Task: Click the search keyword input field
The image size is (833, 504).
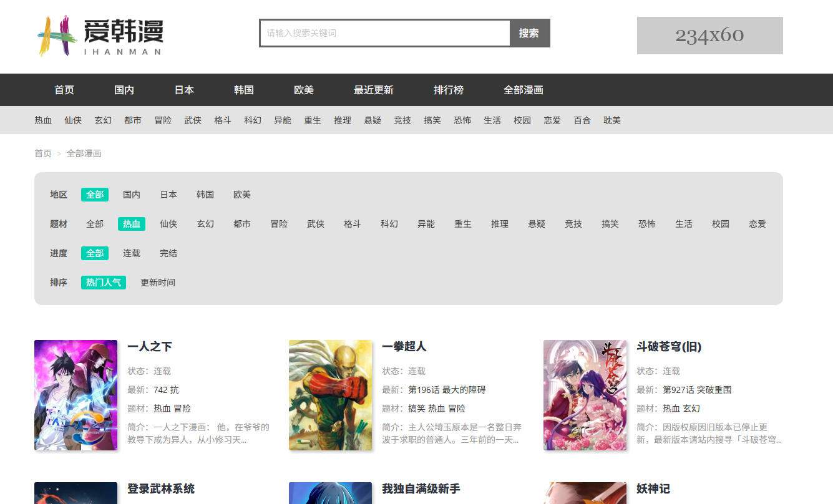Action: (384, 33)
